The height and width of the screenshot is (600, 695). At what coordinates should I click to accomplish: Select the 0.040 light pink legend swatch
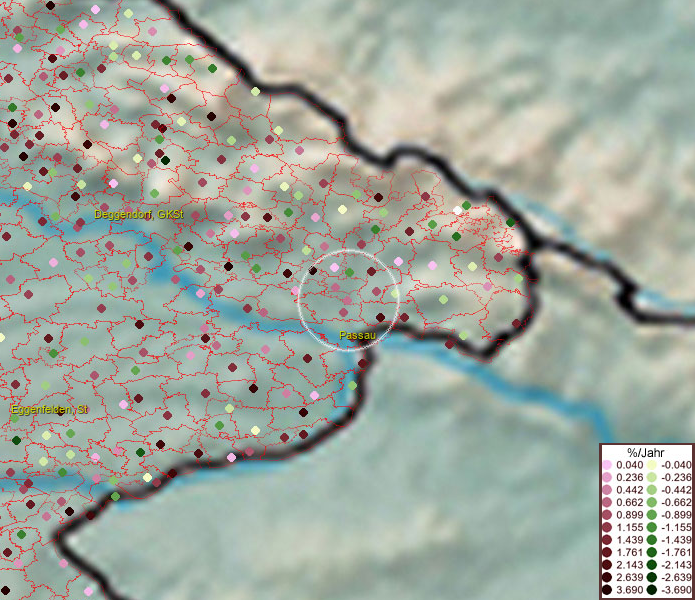point(607,465)
